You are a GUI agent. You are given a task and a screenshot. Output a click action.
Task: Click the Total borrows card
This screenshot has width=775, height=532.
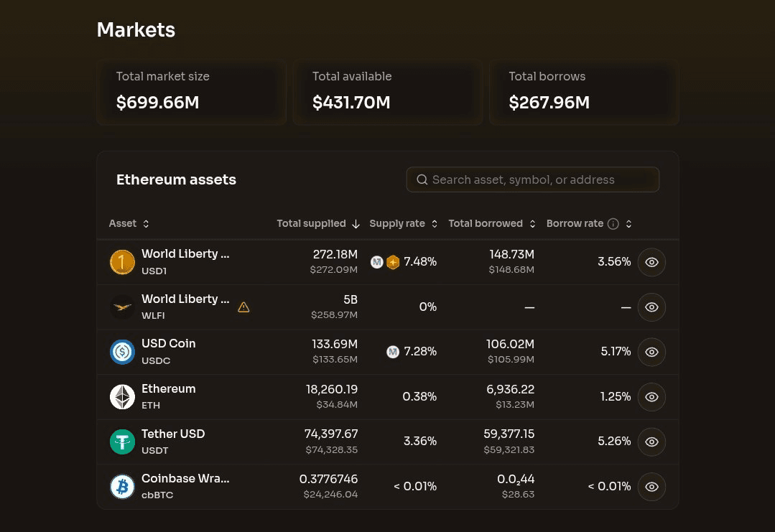[x=584, y=93]
